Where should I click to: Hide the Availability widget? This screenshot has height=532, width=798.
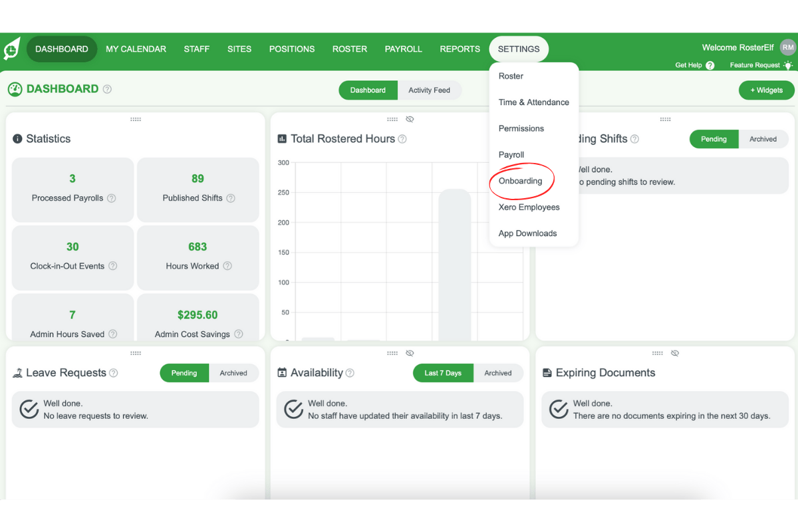click(x=410, y=353)
